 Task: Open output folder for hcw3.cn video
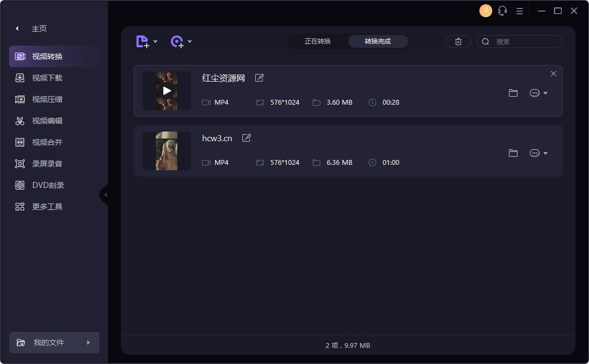click(513, 153)
